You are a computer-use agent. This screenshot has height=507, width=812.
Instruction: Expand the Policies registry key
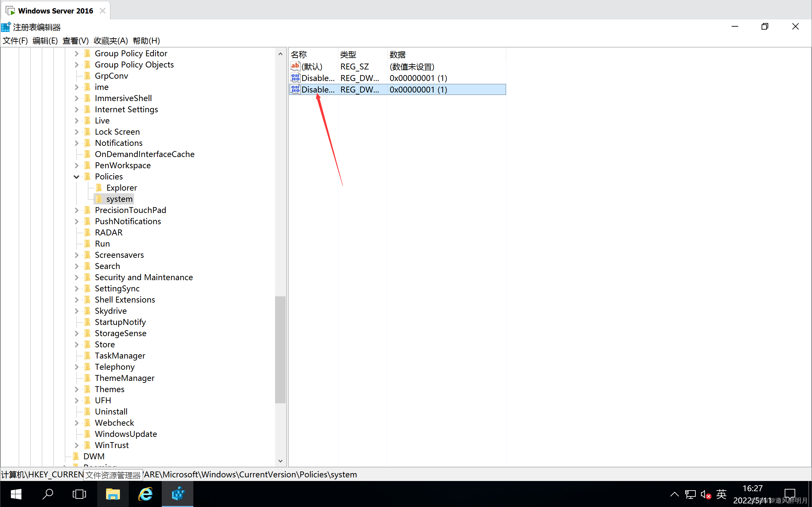(76, 176)
